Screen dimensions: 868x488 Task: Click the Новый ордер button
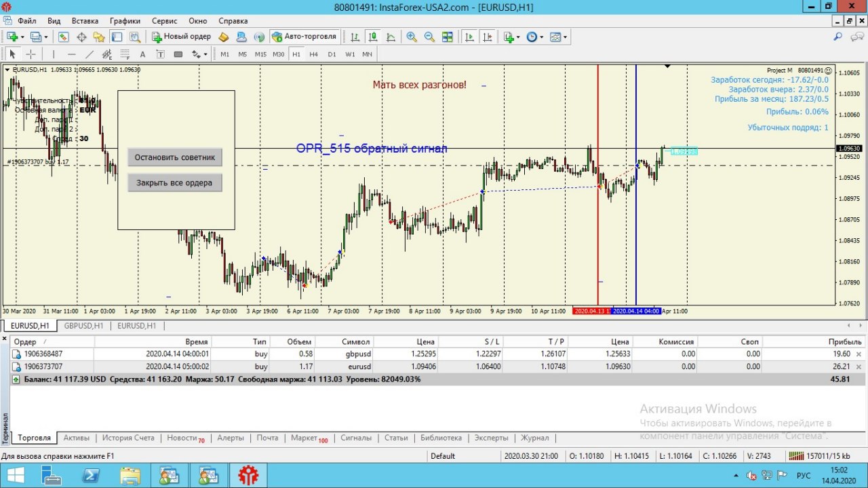[181, 37]
